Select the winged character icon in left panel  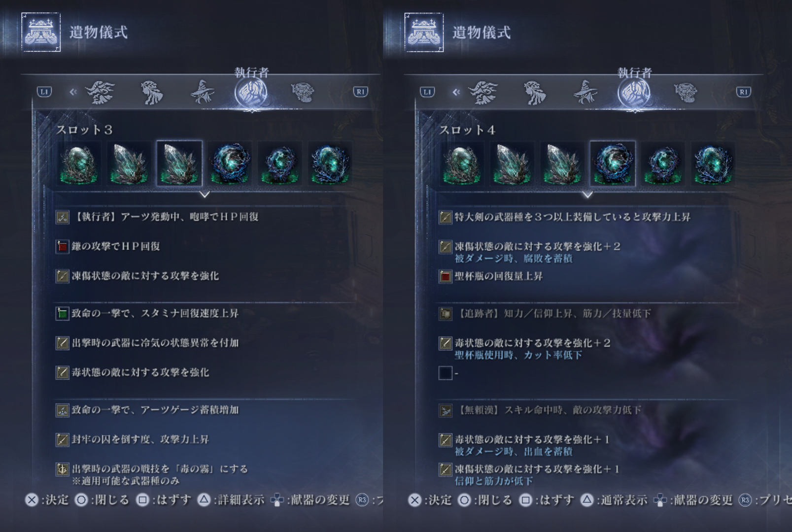tap(101, 92)
